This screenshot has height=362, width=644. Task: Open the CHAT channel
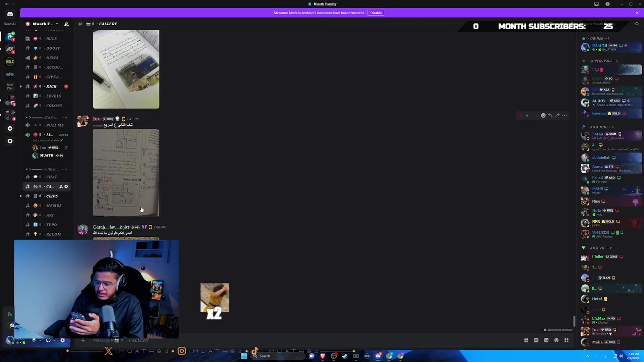tap(47, 177)
